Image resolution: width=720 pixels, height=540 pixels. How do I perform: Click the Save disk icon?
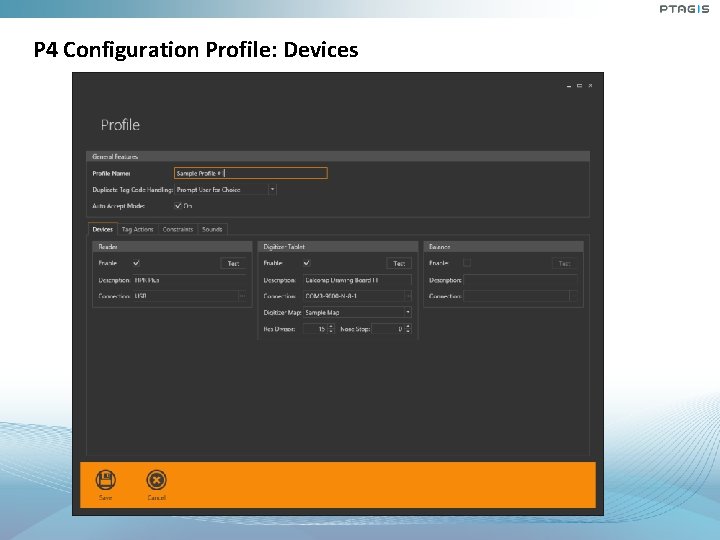click(x=106, y=480)
